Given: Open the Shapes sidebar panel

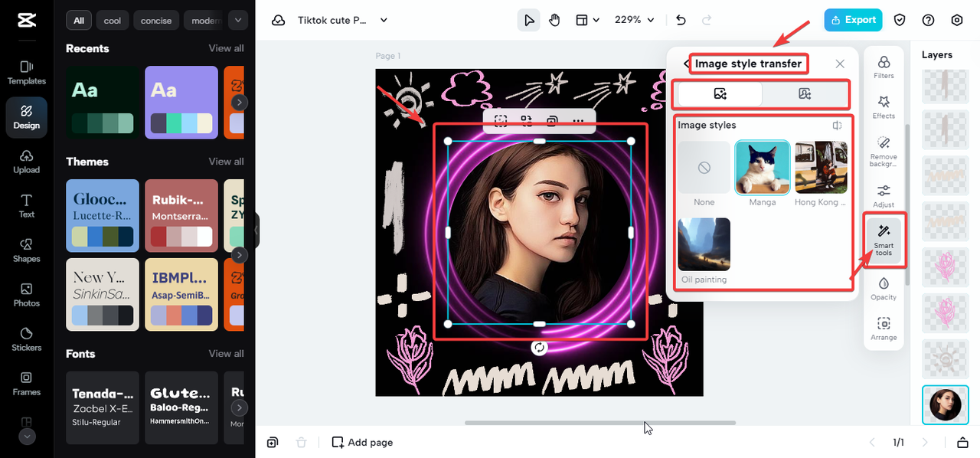Looking at the screenshot, I should (x=27, y=250).
